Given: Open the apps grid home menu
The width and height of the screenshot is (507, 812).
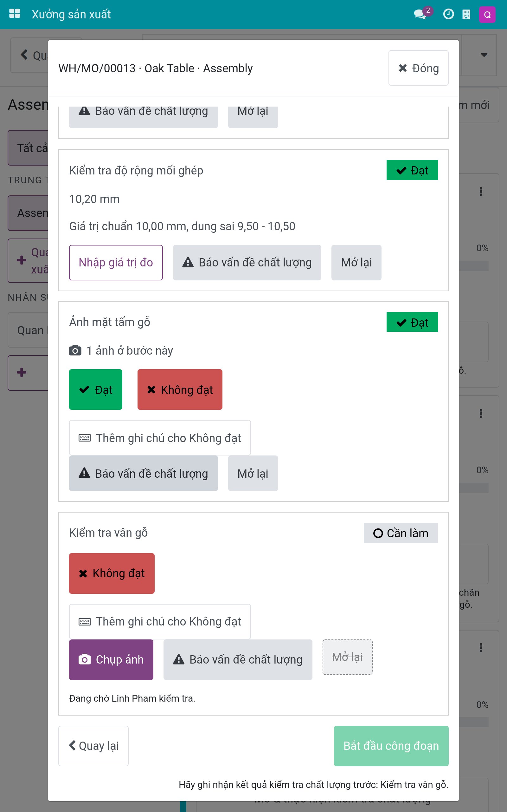Looking at the screenshot, I should coord(15,14).
